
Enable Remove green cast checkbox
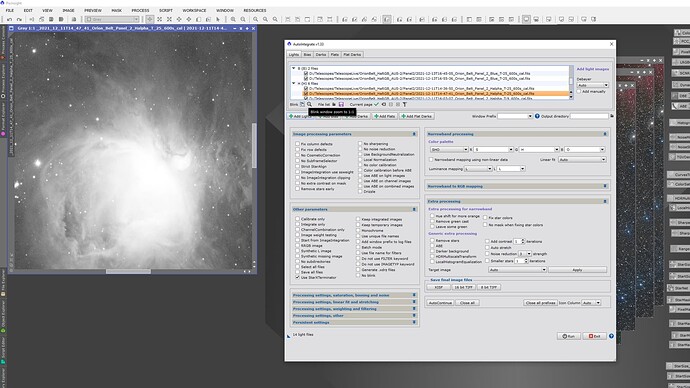(x=432, y=221)
